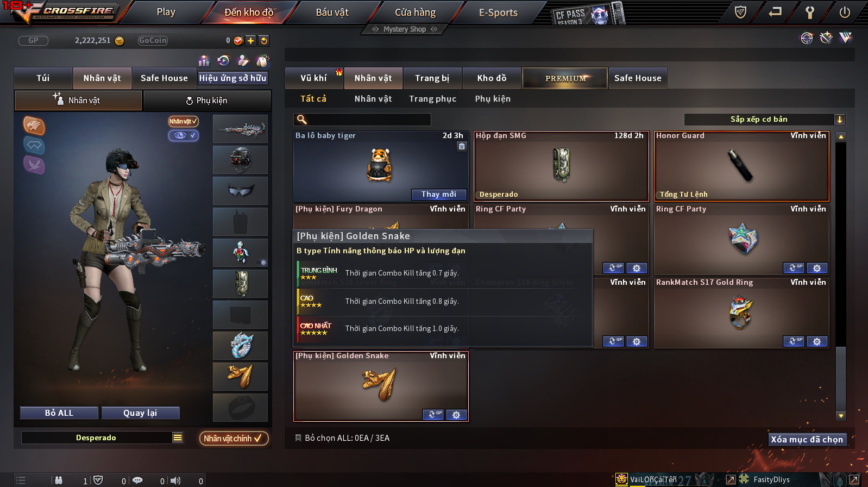Open the Sắp xếp cơ bản dropdown

pos(765,120)
